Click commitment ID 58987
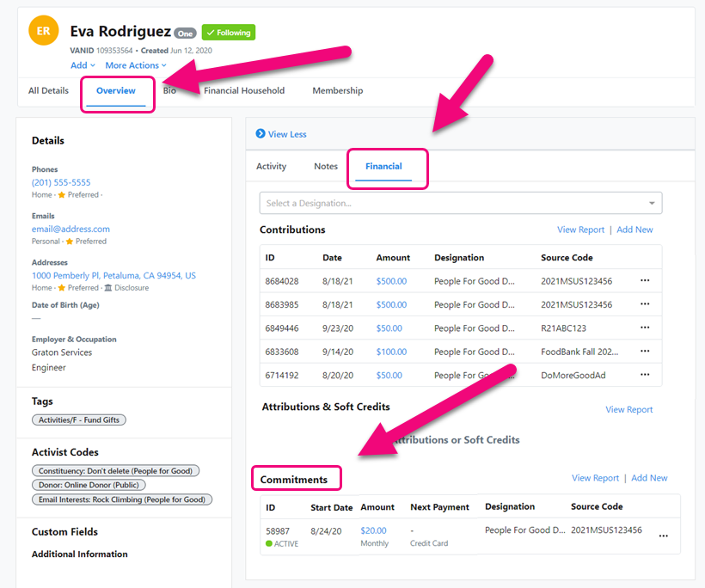The image size is (705, 588). (278, 531)
